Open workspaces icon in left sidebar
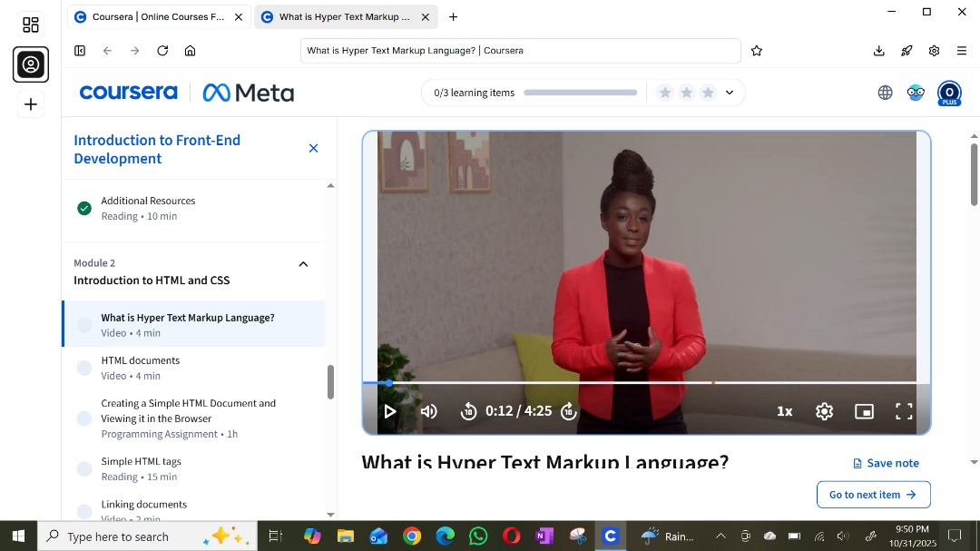 (31, 25)
